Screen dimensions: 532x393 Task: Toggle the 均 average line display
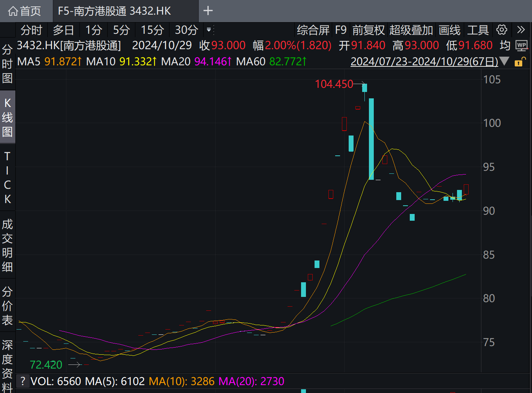(504, 45)
